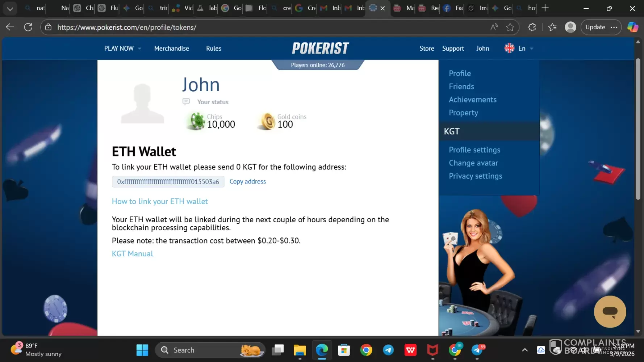This screenshot has height=362, width=644.
Task: Open the KGT Manual link
Action: (x=132, y=254)
